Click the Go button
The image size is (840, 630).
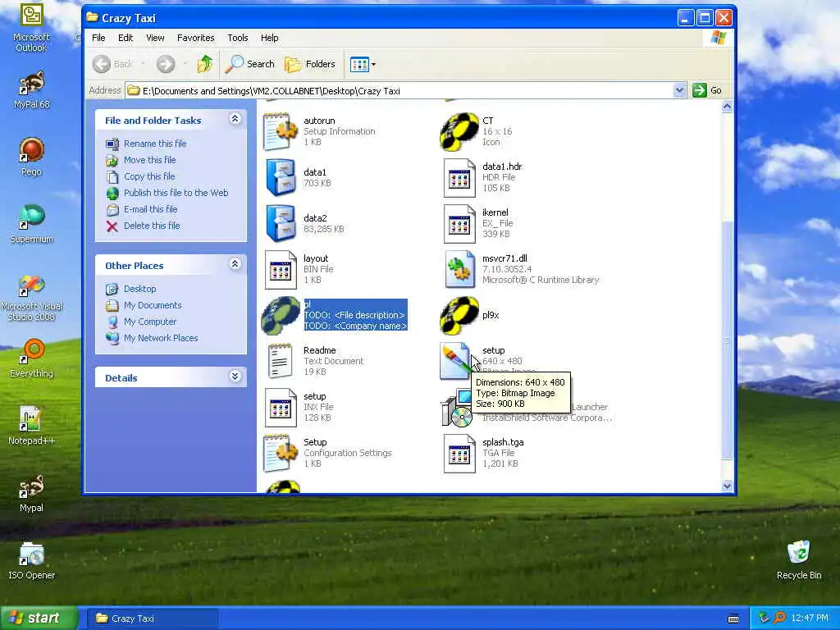(x=706, y=90)
